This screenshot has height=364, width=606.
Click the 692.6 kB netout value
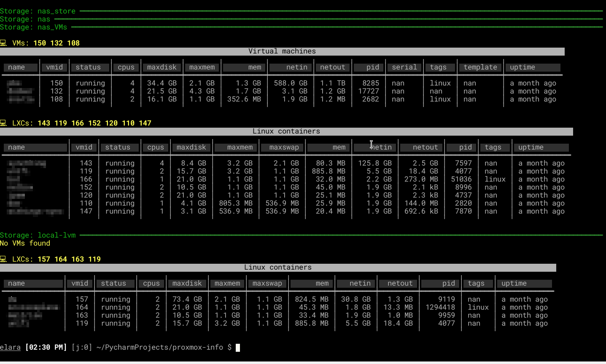click(421, 211)
